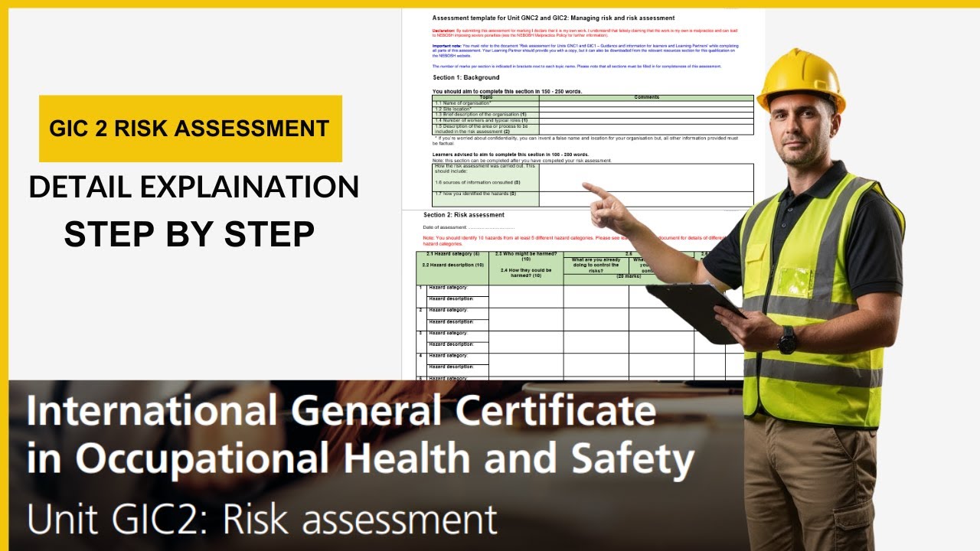The height and width of the screenshot is (551, 980).
Task: Click 'in Occupational Health and Safety' line
Action: click(361, 458)
